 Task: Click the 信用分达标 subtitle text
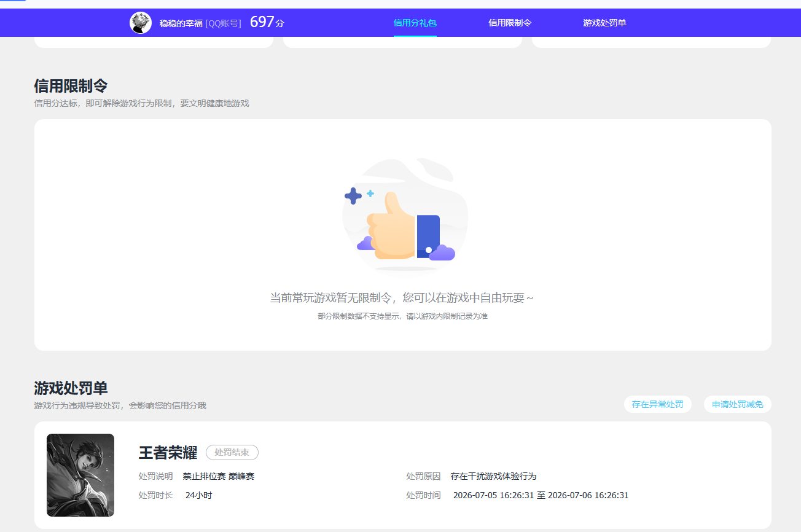pos(142,103)
